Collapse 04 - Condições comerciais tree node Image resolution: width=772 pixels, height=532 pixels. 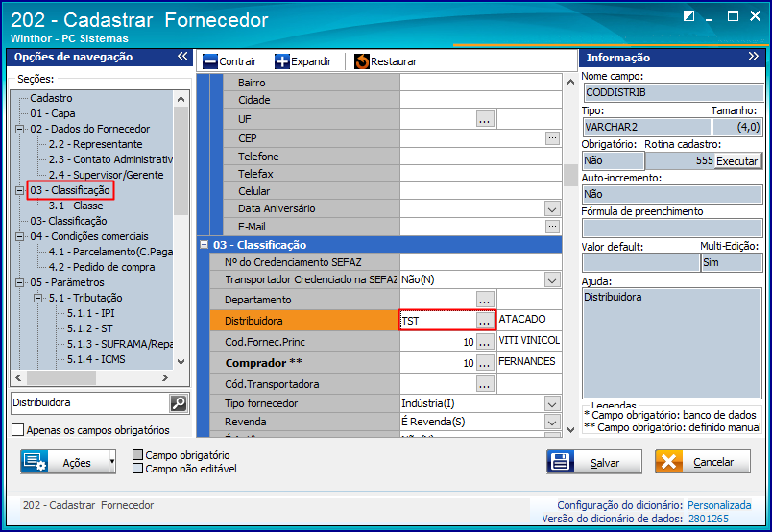19,236
